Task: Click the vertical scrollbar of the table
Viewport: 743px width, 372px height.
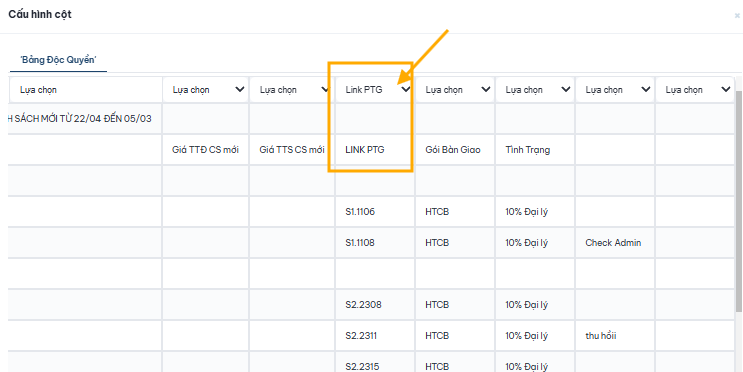Action: (739, 199)
